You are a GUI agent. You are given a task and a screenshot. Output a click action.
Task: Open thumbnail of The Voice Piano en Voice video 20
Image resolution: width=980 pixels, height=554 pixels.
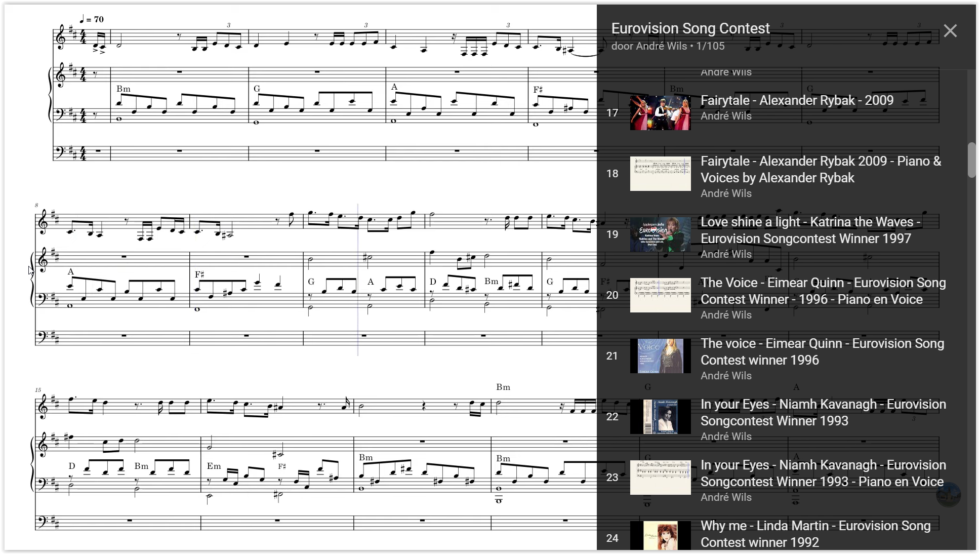click(660, 295)
